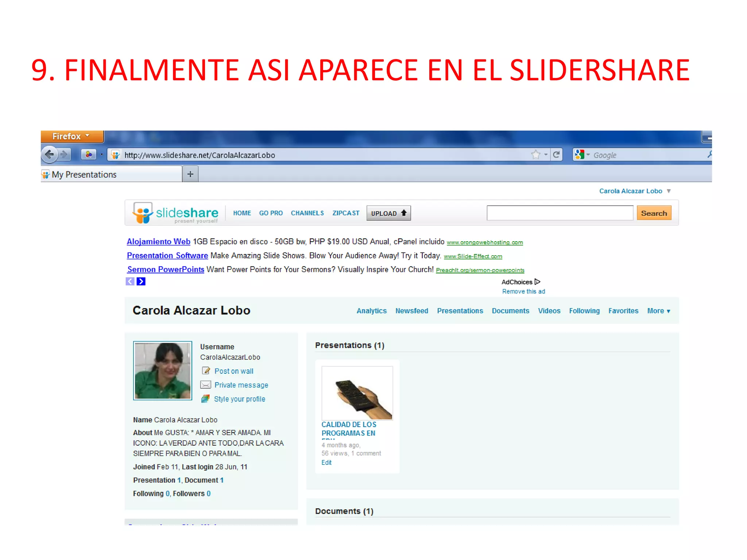747x560 pixels.
Task: Click the Google search magnifier icon
Action: click(x=709, y=155)
